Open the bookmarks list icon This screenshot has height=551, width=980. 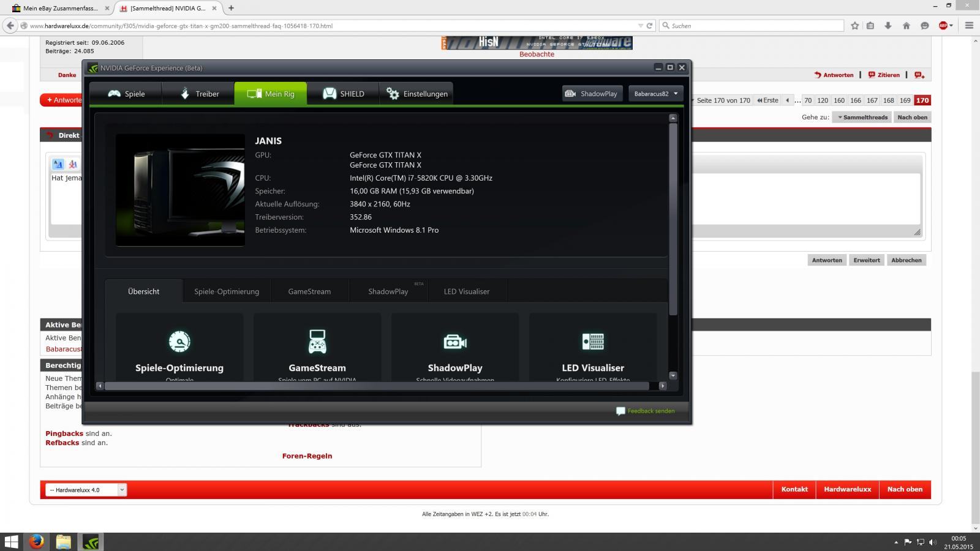tap(870, 26)
